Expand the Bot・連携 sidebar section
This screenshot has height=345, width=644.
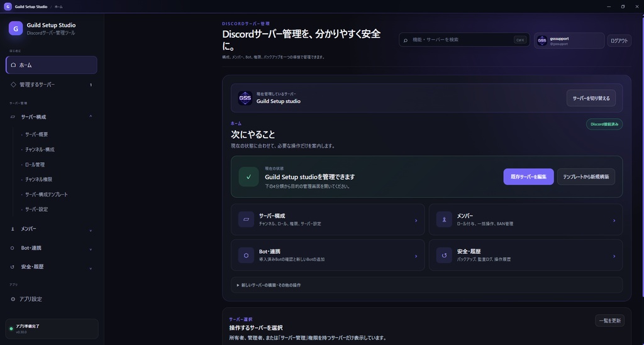point(91,249)
